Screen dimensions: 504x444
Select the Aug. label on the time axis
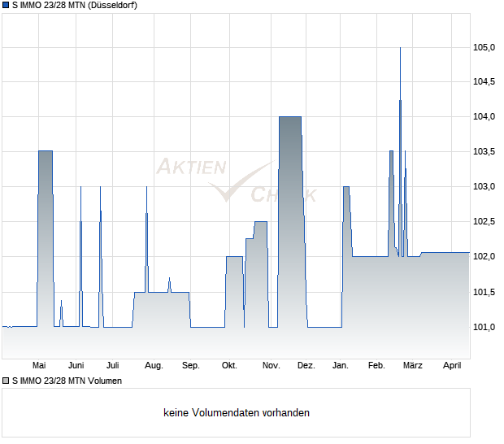(x=154, y=366)
